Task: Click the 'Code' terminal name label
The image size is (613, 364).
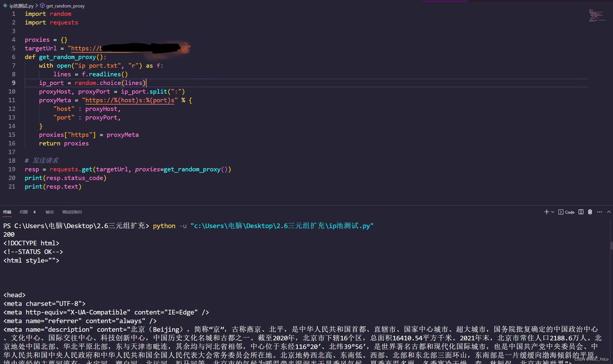Action: click(x=570, y=212)
